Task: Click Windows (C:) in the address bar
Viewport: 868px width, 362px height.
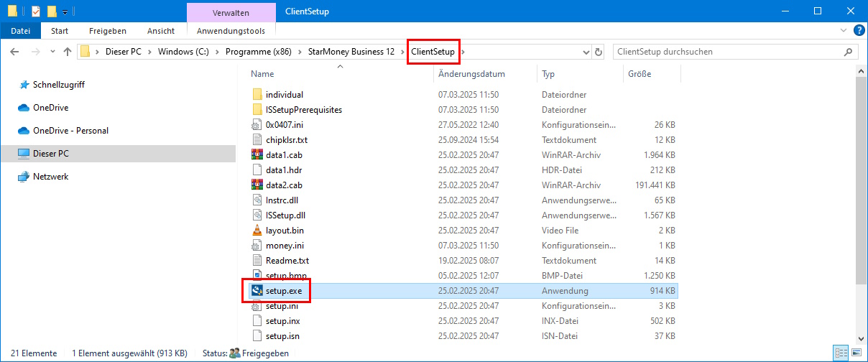Action: (183, 52)
